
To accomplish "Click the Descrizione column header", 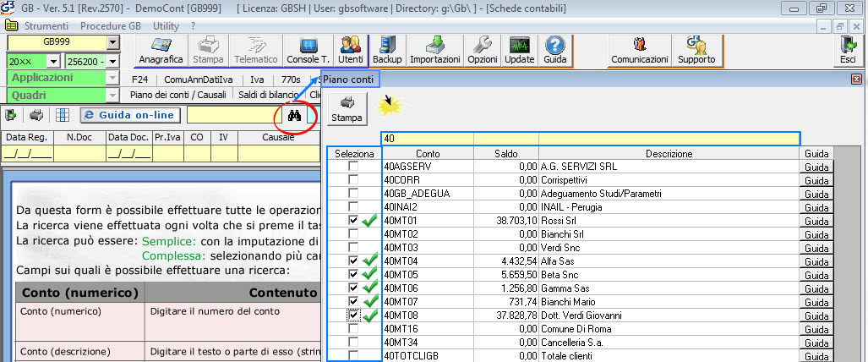I will coord(669,154).
